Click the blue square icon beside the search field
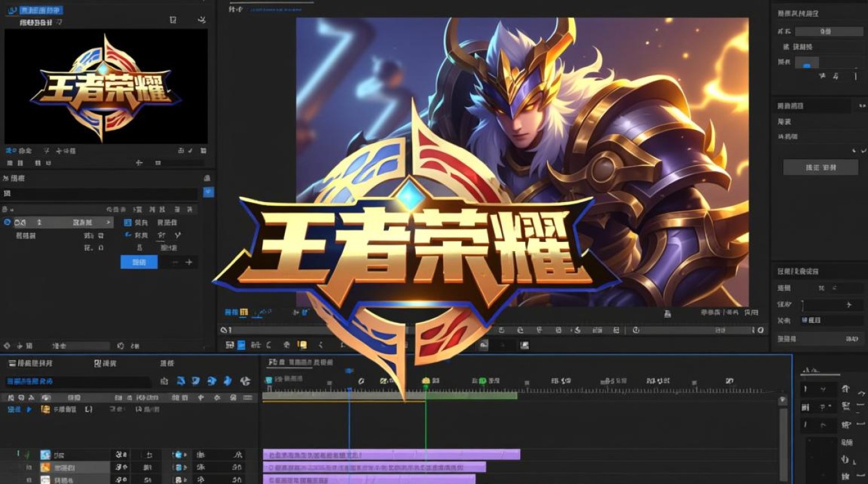The width and height of the screenshot is (868, 484). tap(209, 192)
